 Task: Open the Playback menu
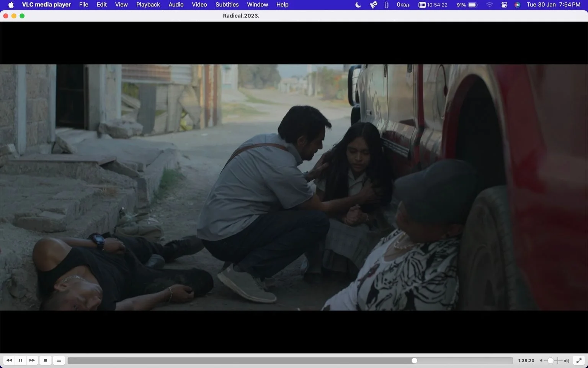148,5
